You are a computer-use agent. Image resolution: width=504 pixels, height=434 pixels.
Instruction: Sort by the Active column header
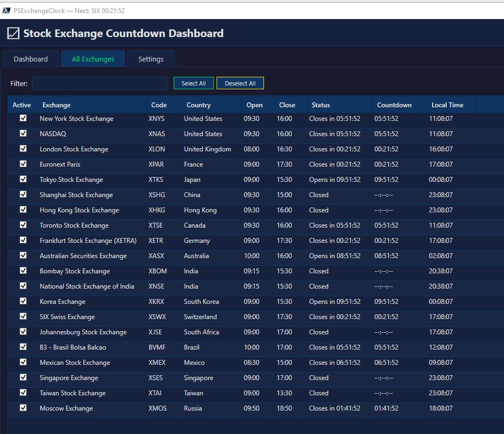pyautogui.click(x=23, y=105)
